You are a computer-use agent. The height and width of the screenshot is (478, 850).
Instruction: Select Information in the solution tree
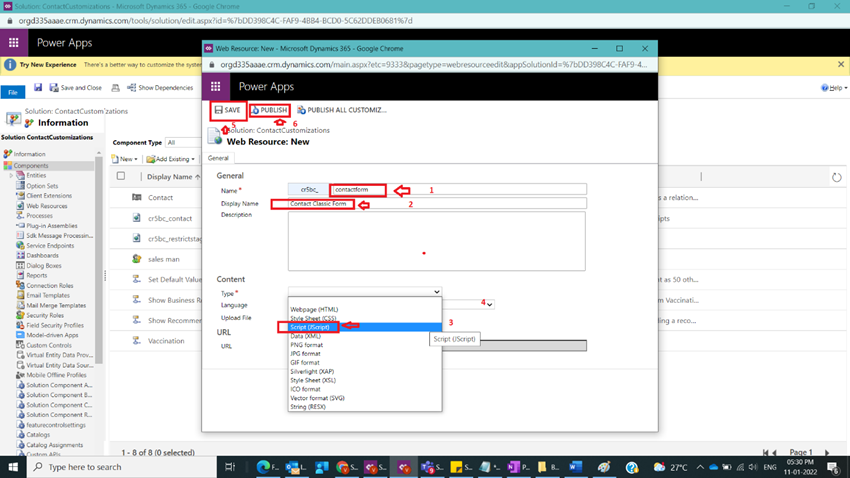pos(29,154)
